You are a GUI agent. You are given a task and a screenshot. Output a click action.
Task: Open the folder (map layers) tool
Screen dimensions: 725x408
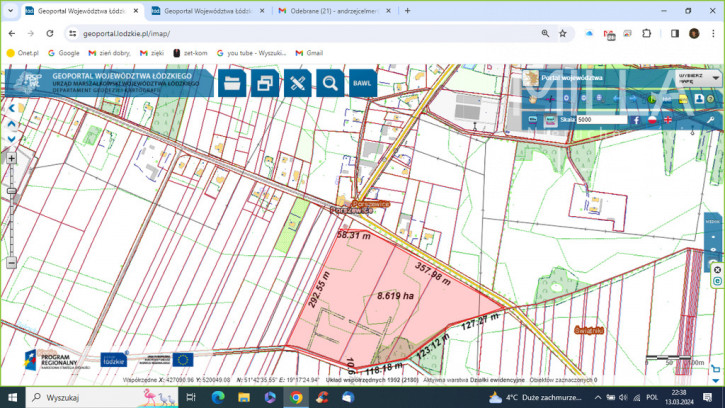click(x=232, y=83)
